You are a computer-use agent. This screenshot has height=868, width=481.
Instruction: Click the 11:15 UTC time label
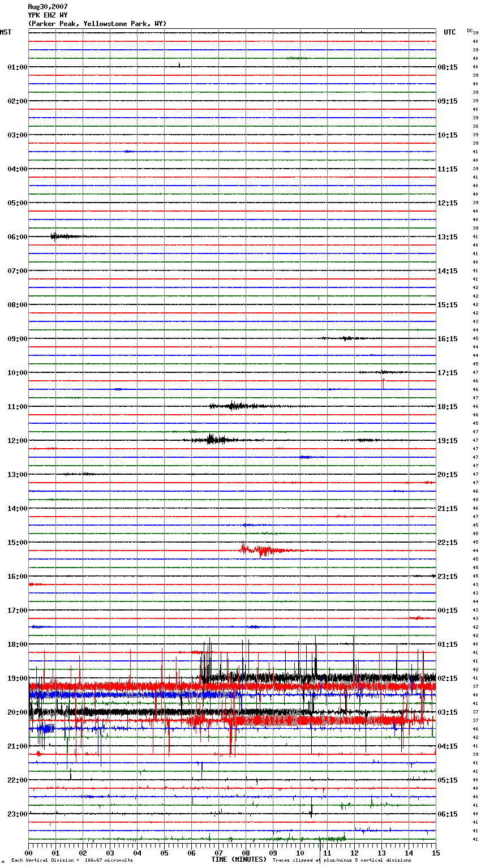click(x=448, y=169)
